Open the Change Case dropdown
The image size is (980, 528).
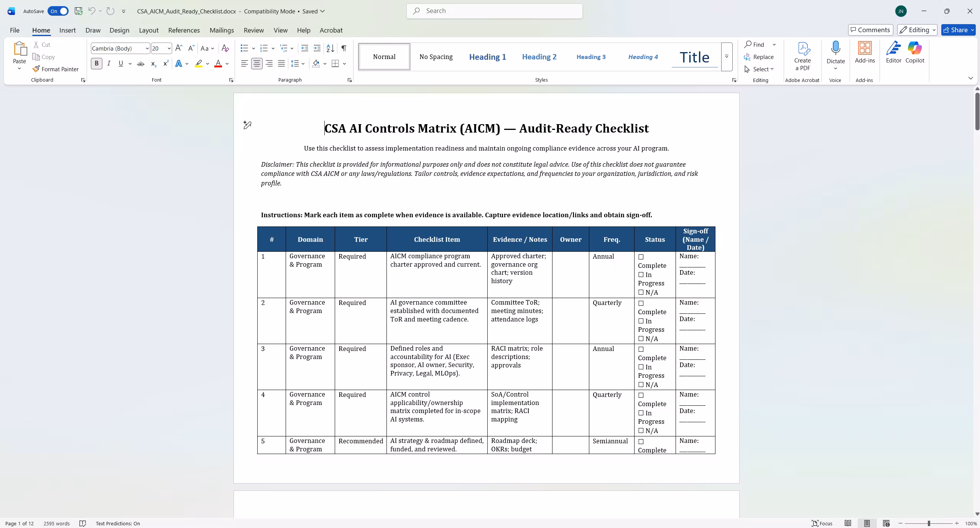click(x=207, y=48)
